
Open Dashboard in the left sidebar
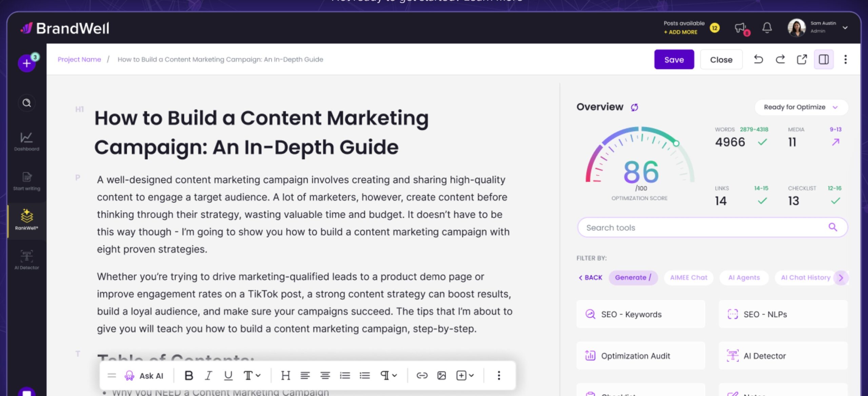(x=26, y=141)
